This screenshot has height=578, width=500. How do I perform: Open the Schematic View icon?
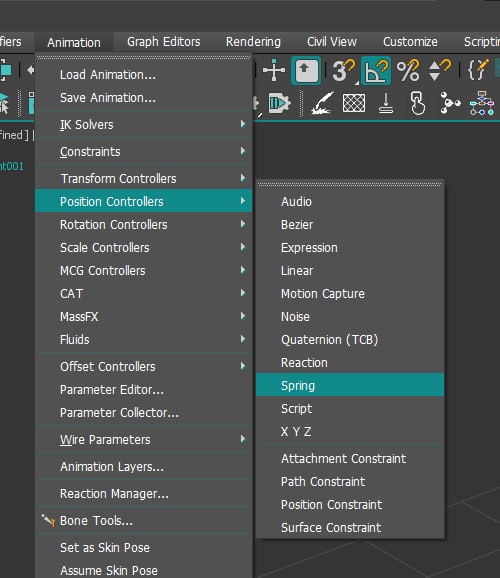[482, 103]
